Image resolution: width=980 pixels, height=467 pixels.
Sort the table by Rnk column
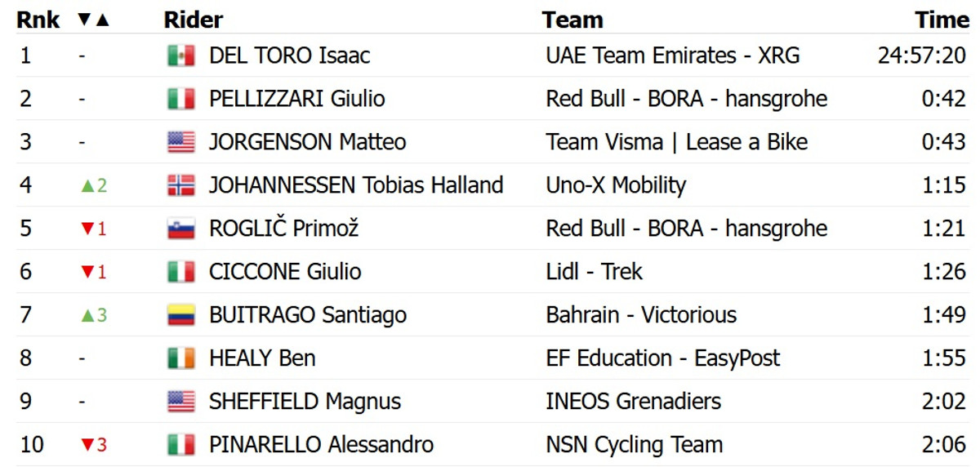point(38,20)
